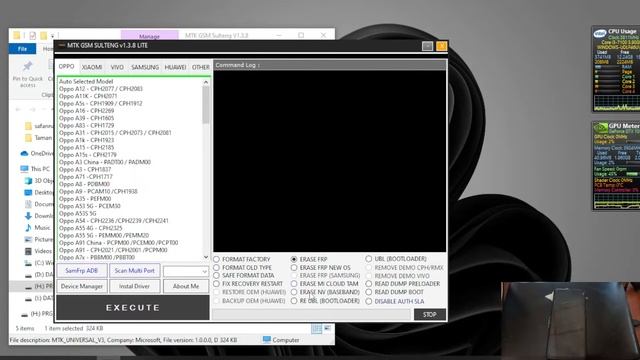Click model list scroll-down arrow
The width and height of the screenshot is (640, 360).
206,257
